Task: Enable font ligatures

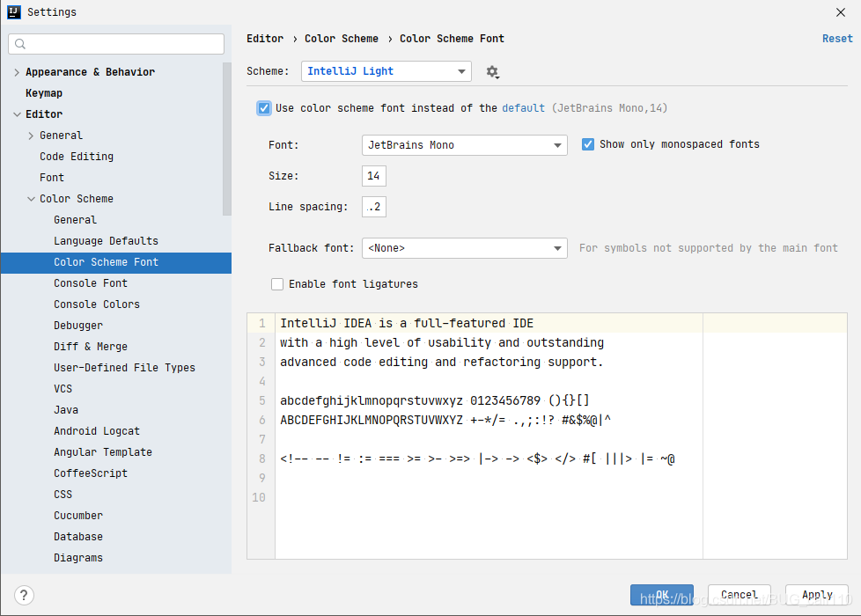Action: 277,283
